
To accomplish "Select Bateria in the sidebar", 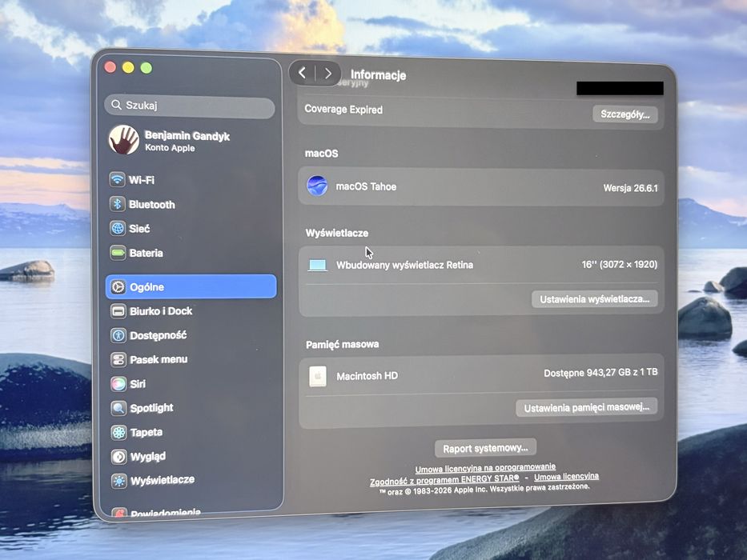I will pos(191,253).
